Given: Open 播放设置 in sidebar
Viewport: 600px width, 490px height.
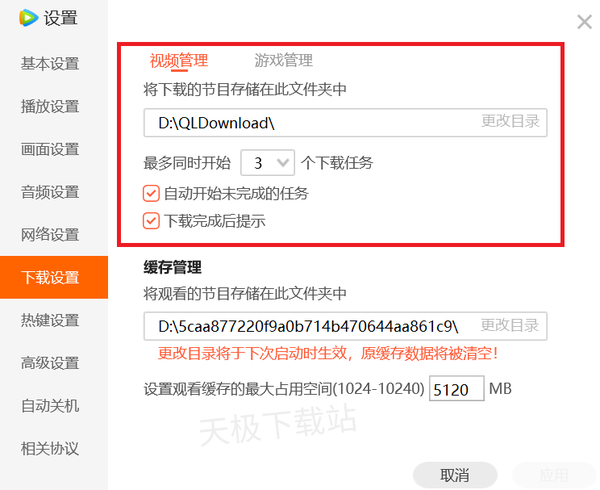Looking at the screenshot, I should [x=50, y=107].
